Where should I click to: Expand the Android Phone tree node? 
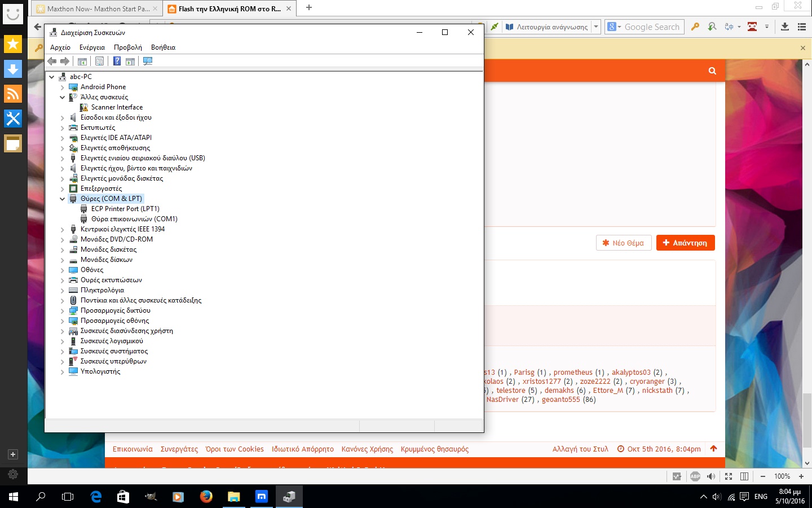click(x=63, y=87)
